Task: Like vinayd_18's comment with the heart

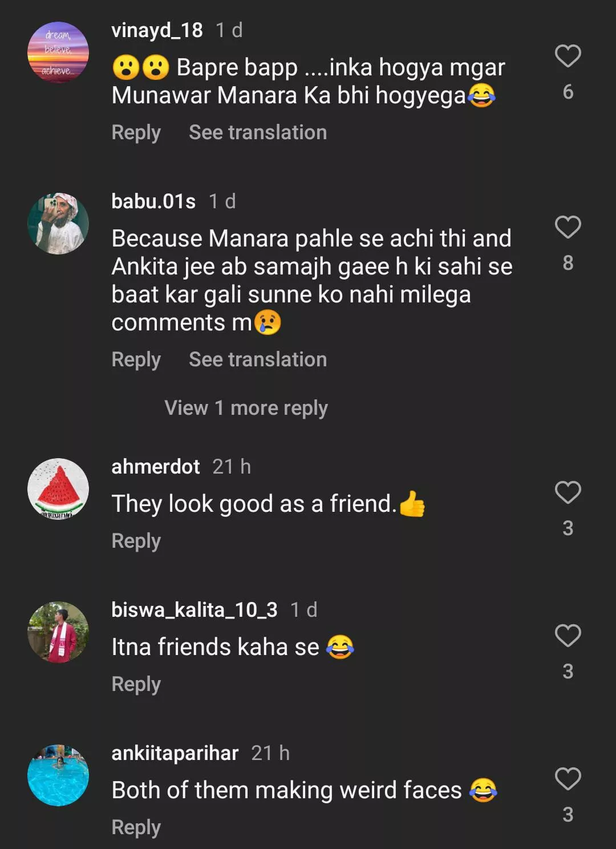Action: pos(568,56)
